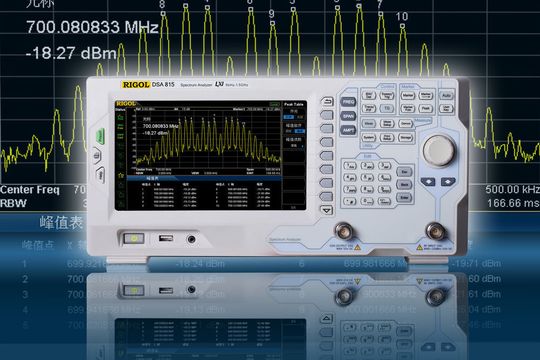Select the BW/Det key in the Control group
The height and width of the screenshot is (360, 540).
coord(369,95)
